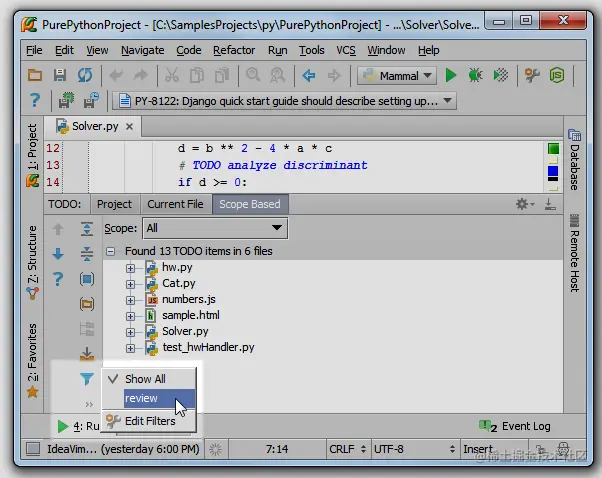Click the Undo arrow icon

click(116, 75)
